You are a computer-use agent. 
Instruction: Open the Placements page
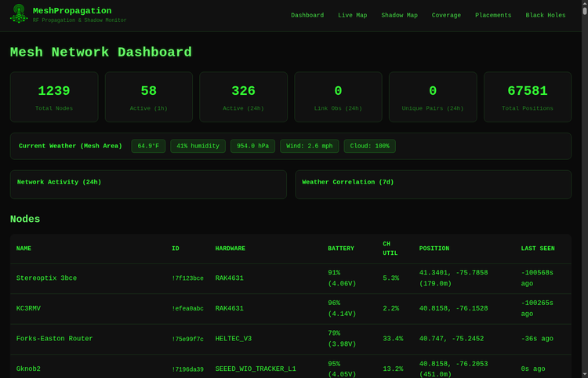click(493, 16)
